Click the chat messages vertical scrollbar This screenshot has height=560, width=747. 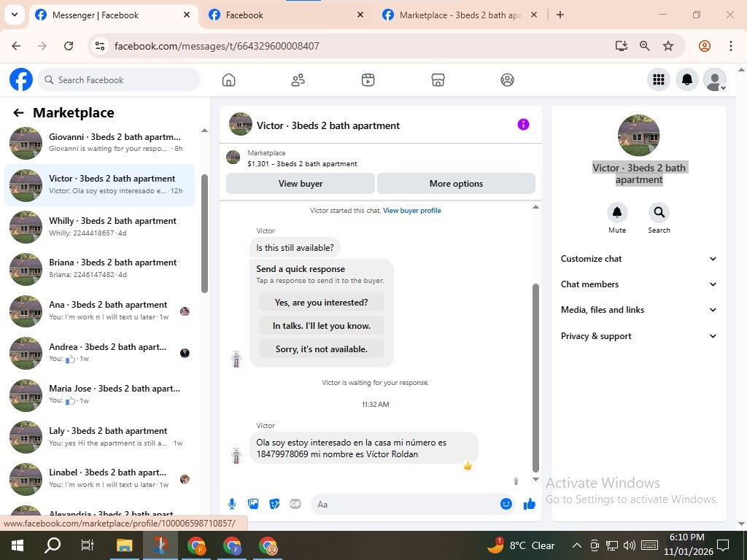tap(535, 377)
